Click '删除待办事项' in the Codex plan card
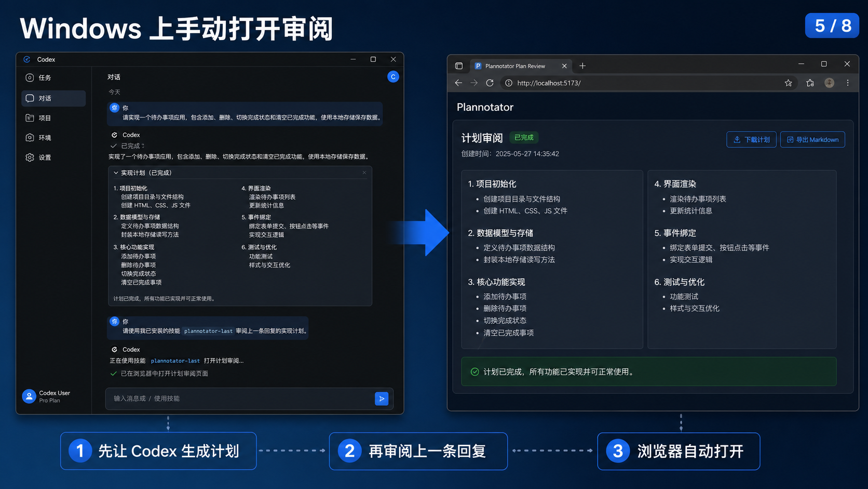 [139, 266]
